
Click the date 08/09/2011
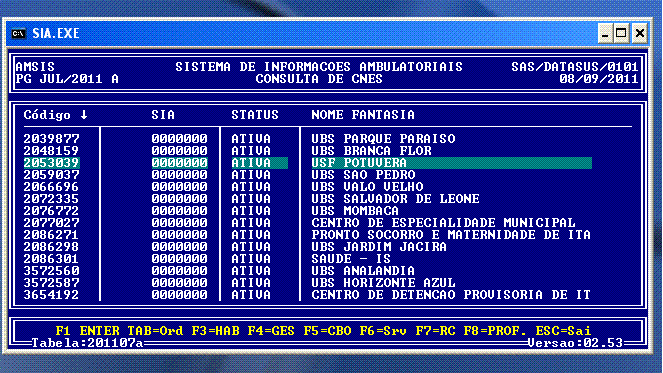[x=599, y=79]
